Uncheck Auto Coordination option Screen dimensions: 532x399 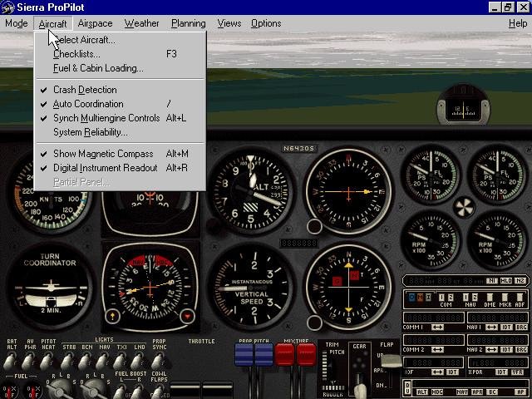tap(120, 104)
